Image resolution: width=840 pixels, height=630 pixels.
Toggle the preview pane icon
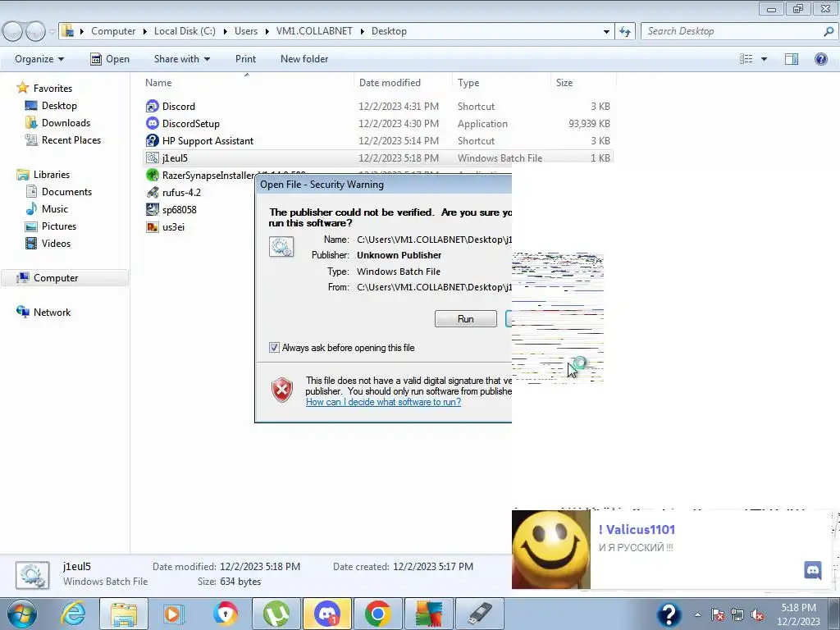coord(792,59)
